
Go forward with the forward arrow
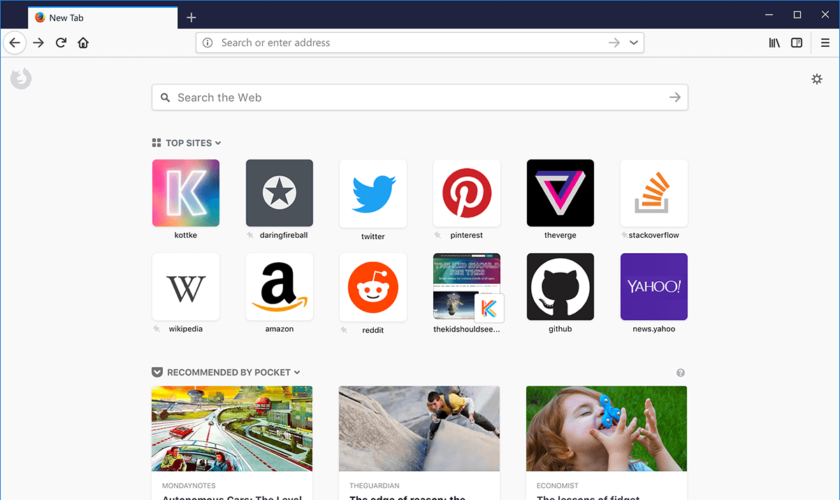(38, 43)
